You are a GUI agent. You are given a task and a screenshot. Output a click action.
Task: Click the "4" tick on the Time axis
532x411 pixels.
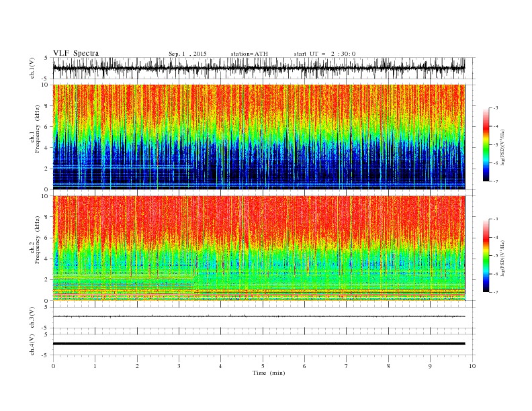(220, 366)
